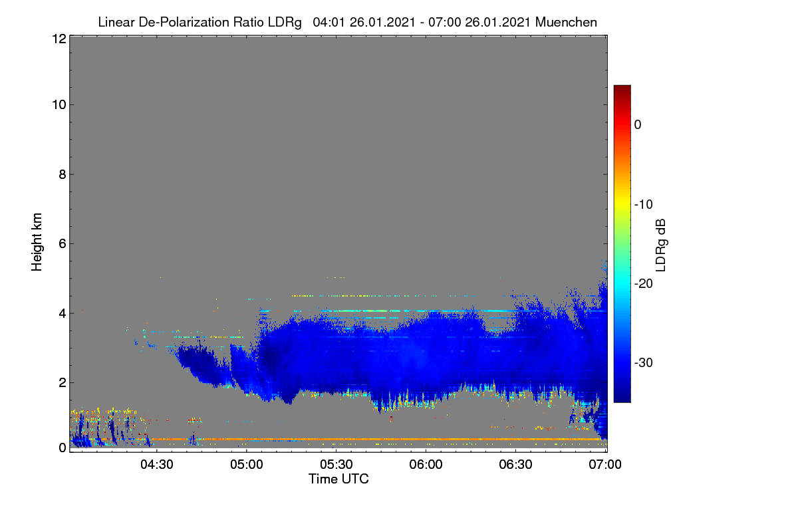Click the 0 colorbar label

(x=638, y=125)
